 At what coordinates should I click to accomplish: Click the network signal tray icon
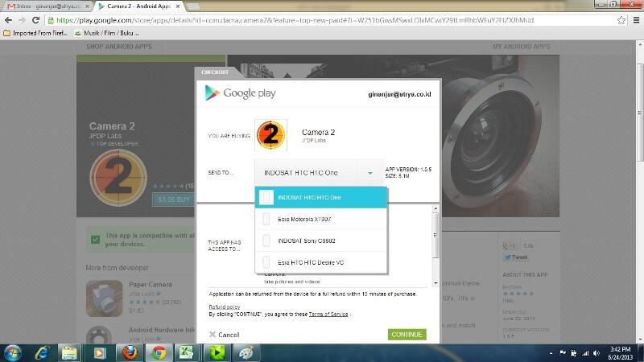coord(585,353)
